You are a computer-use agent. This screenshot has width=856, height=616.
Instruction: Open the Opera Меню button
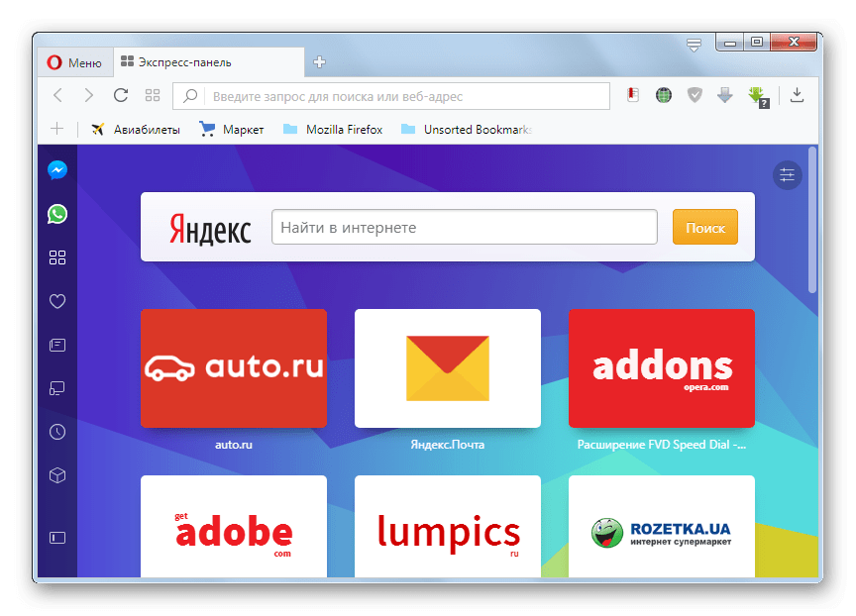tap(74, 62)
